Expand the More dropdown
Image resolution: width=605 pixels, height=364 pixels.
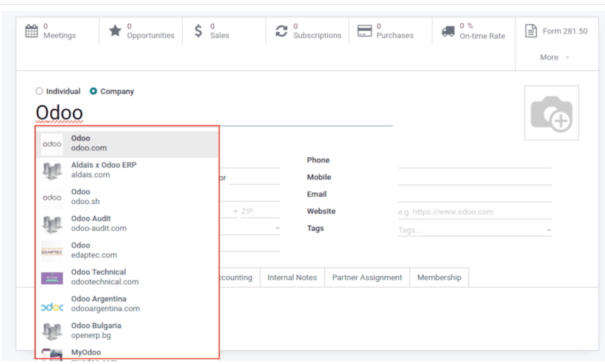click(x=555, y=57)
